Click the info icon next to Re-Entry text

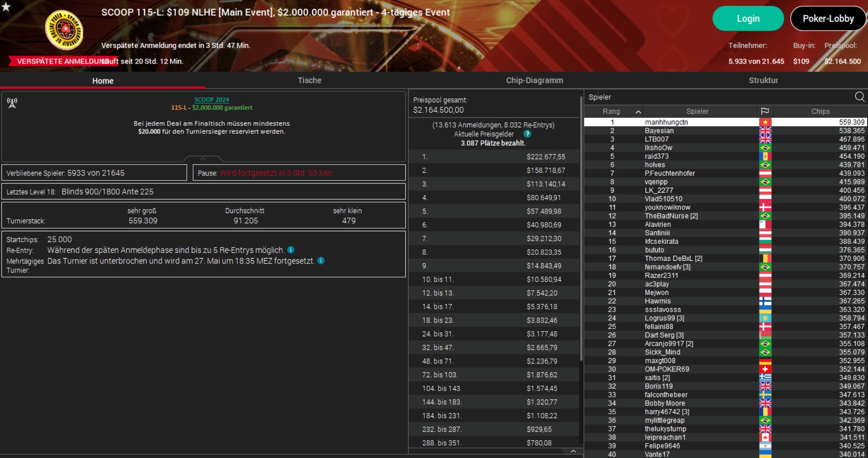point(291,250)
